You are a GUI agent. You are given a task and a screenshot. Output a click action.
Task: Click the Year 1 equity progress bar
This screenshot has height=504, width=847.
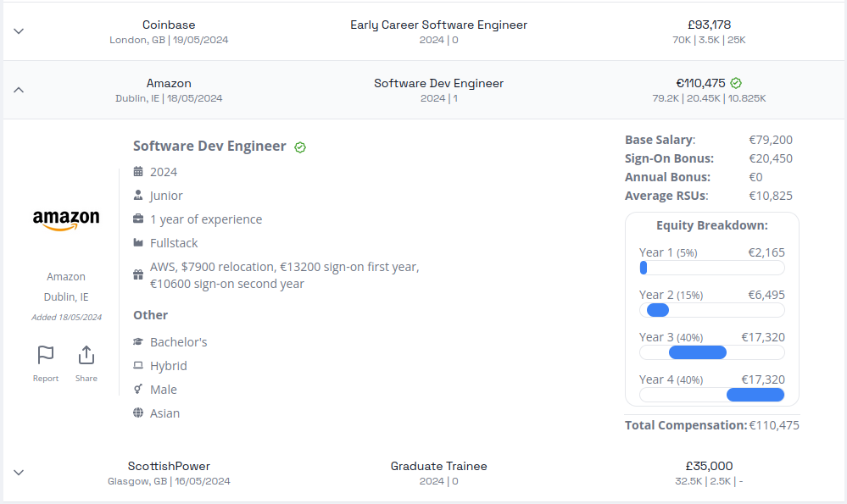(x=712, y=268)
